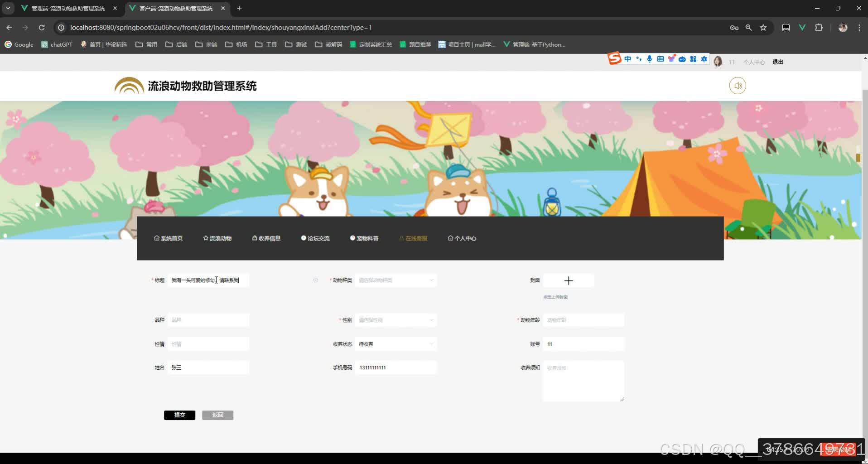Clear title field with circle icon

[315, 280]
